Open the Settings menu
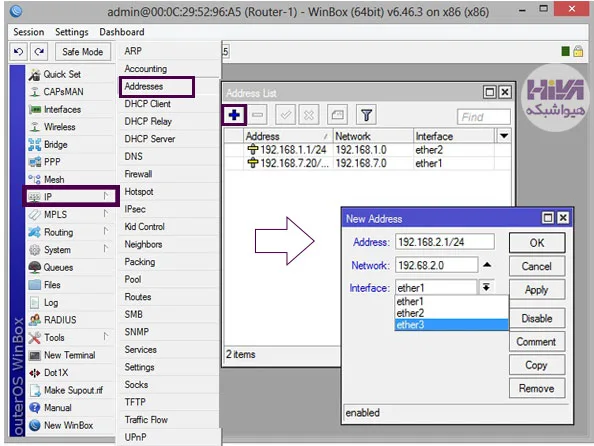Image resolution: width=594 pixels, height=446 pixels. pyautogui.click(x=72, y=32)
